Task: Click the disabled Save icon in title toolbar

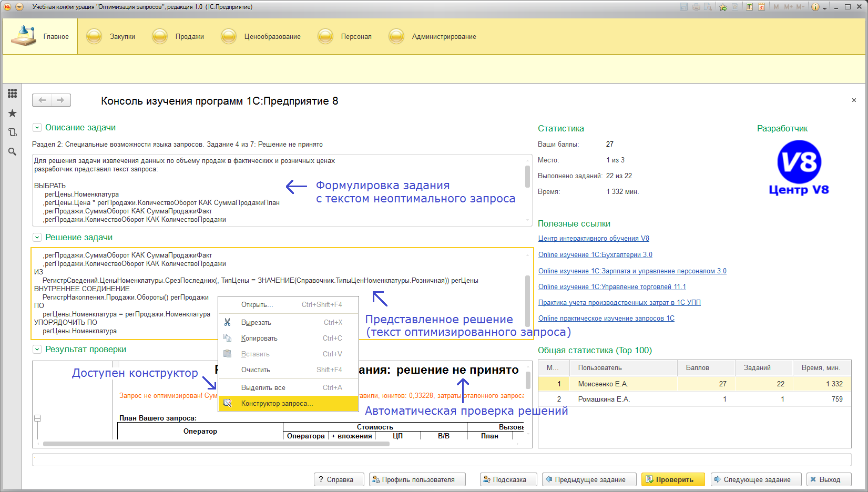Action: point(683,7)
